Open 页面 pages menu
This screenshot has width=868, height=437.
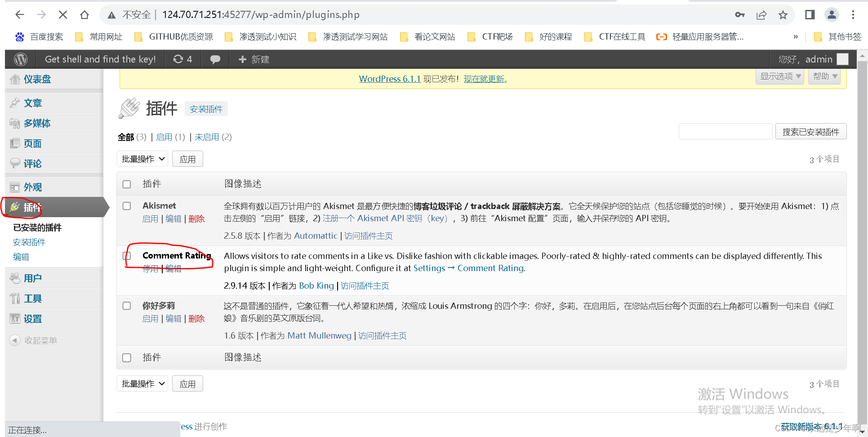[32, 143]
